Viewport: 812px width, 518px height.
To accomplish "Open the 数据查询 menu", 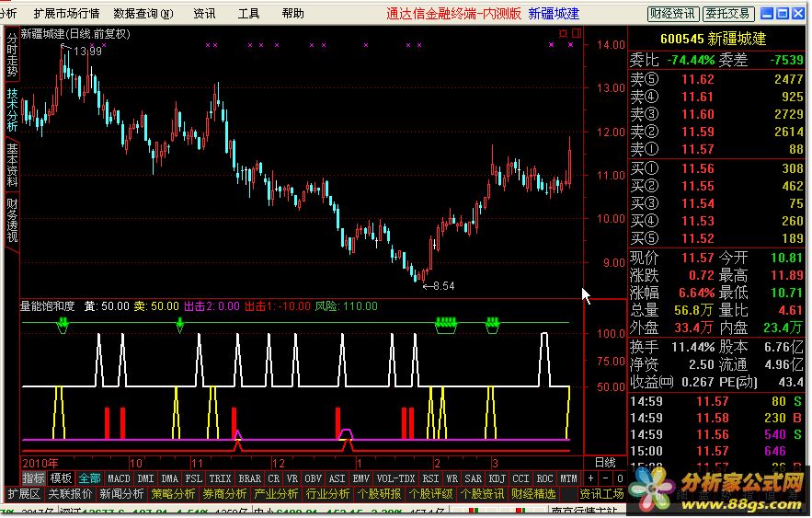I will point(143,14).
